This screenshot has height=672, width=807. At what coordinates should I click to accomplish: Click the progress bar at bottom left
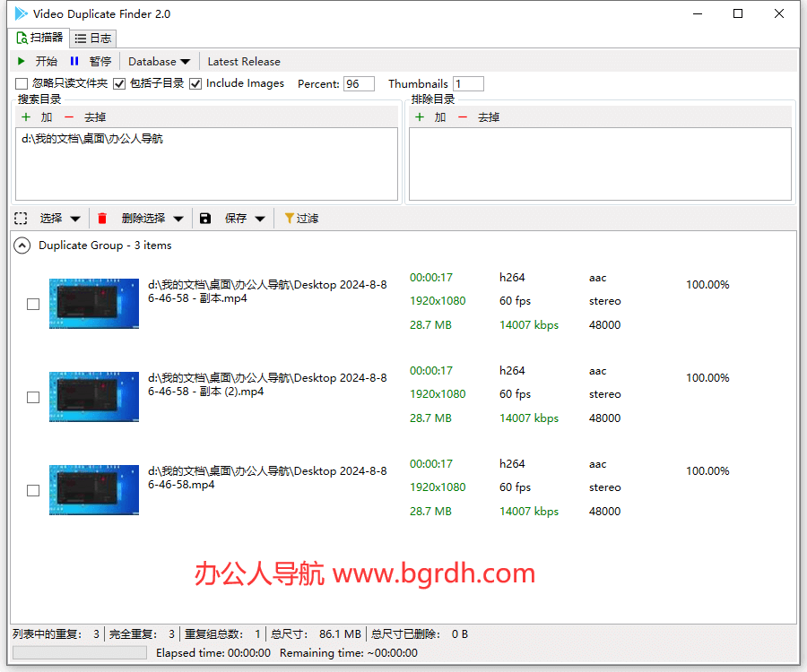[x=79, y=653]
